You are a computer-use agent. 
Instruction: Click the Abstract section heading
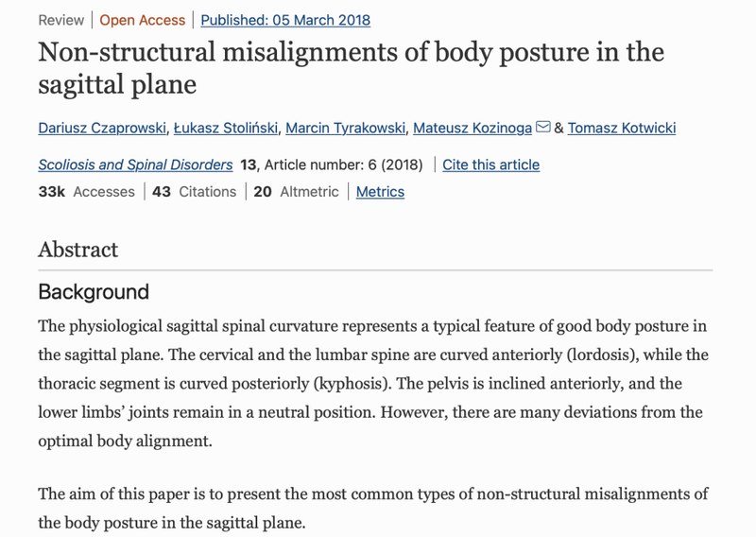78,250
